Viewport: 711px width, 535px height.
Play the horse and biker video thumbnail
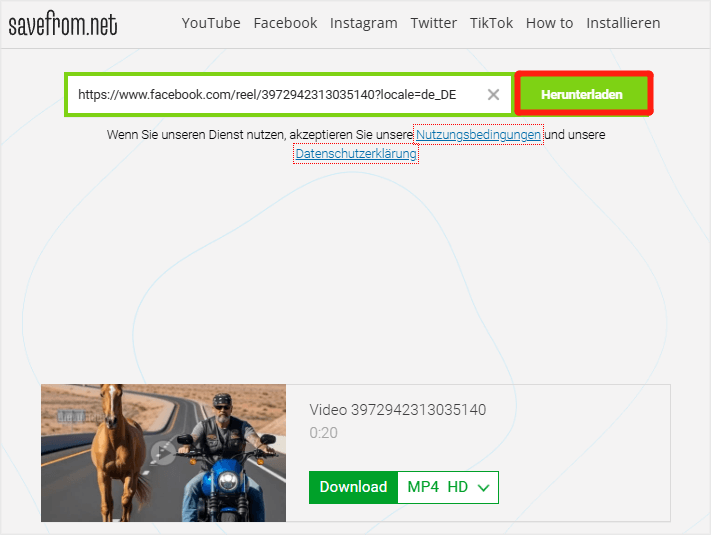point(163,452)
